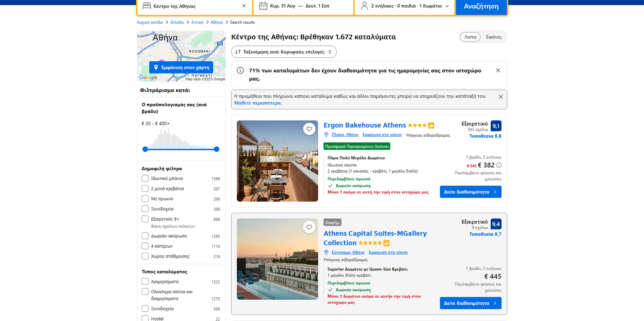Click Τοποθεσία 9,8 location score
The width and height of the screenshot is (644, 321).
pos(485,136)
